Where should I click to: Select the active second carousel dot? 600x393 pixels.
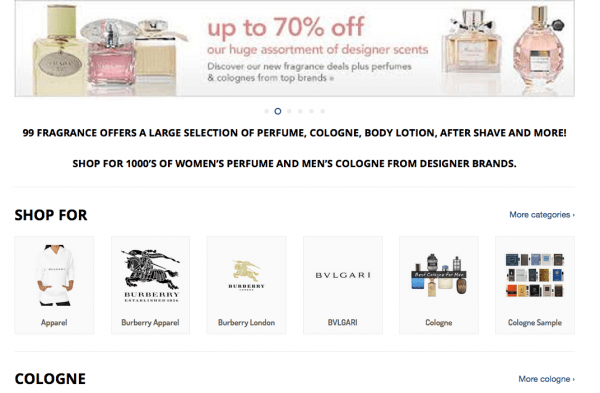click(278, 111)
